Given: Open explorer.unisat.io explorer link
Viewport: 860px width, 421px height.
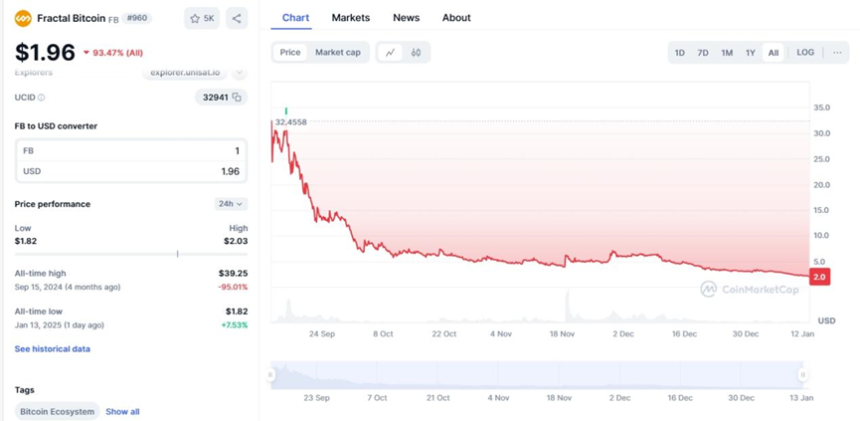Looking at the screenshot, I should coord(185,72).
